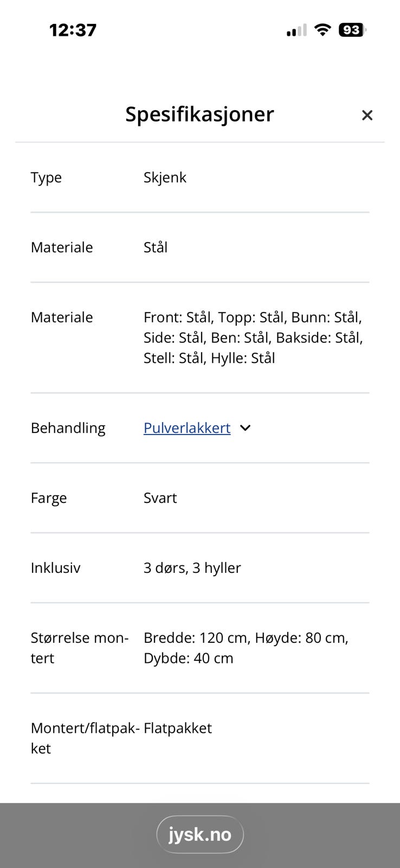Tap the cellular signal bars icon
Viewport: 400px width, 868px height.
tap(296, 30)
